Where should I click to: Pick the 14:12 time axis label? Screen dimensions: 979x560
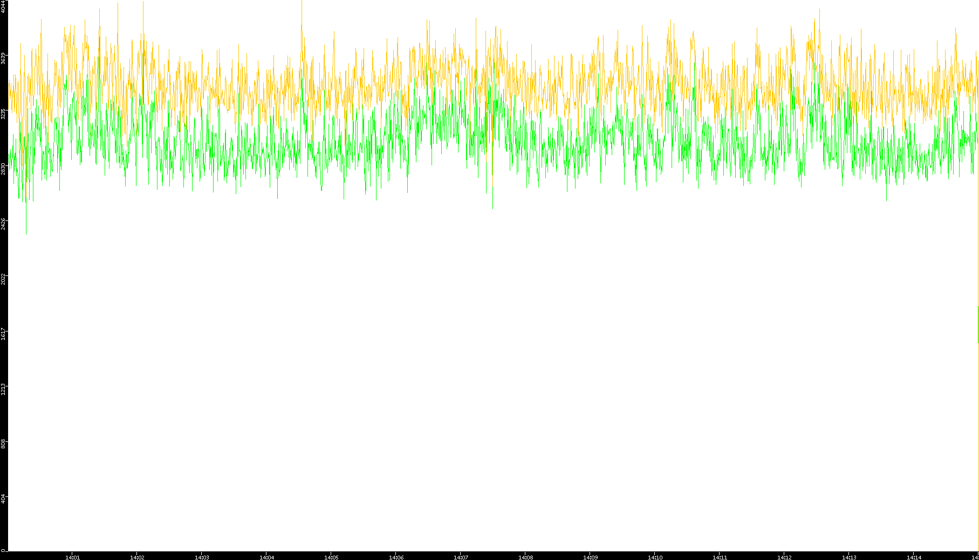784,557
